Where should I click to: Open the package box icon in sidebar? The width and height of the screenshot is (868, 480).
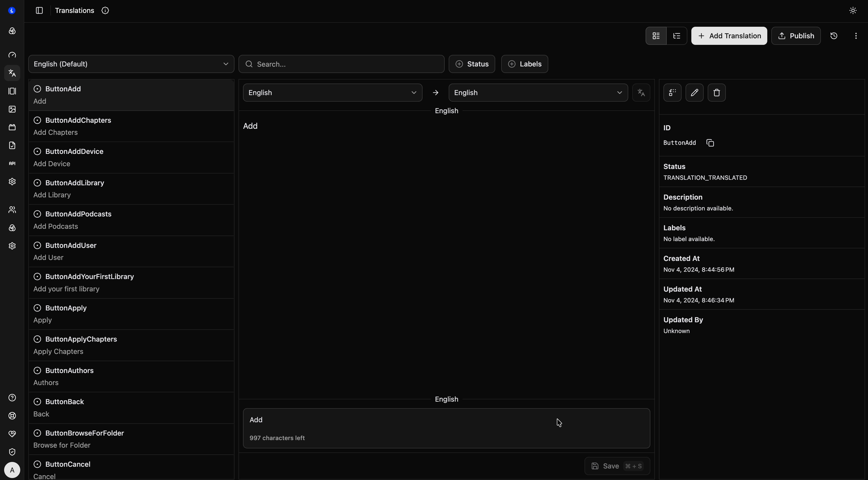pos(12,127)
